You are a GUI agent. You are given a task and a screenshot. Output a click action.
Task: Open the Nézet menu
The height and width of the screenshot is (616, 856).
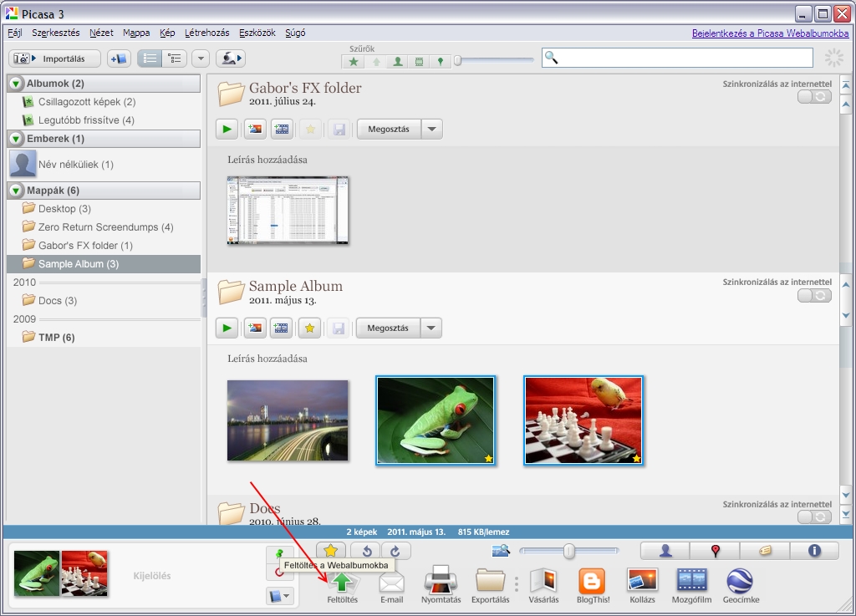click(101, 33)
